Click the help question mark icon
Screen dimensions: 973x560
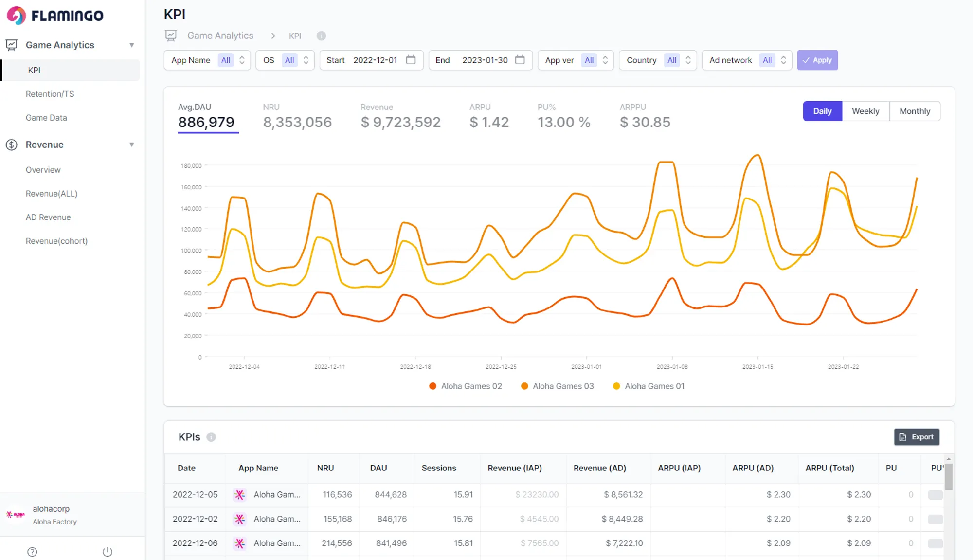point(32,552)
